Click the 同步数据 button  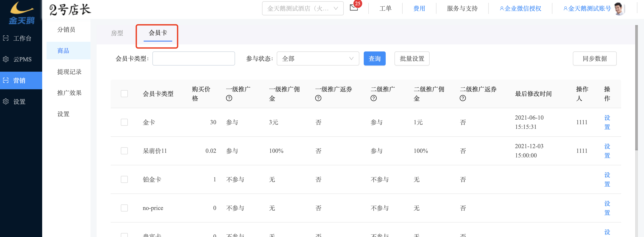coord(595,58)
